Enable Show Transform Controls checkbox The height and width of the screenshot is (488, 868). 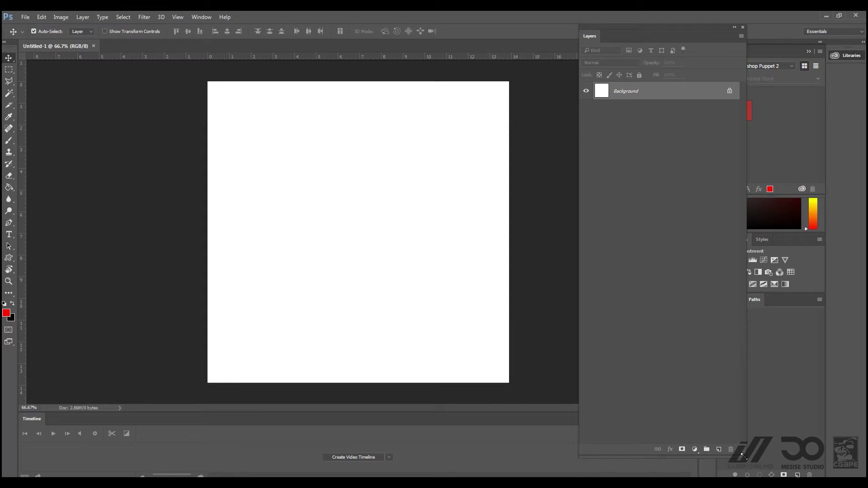click(x=104, y=31)
